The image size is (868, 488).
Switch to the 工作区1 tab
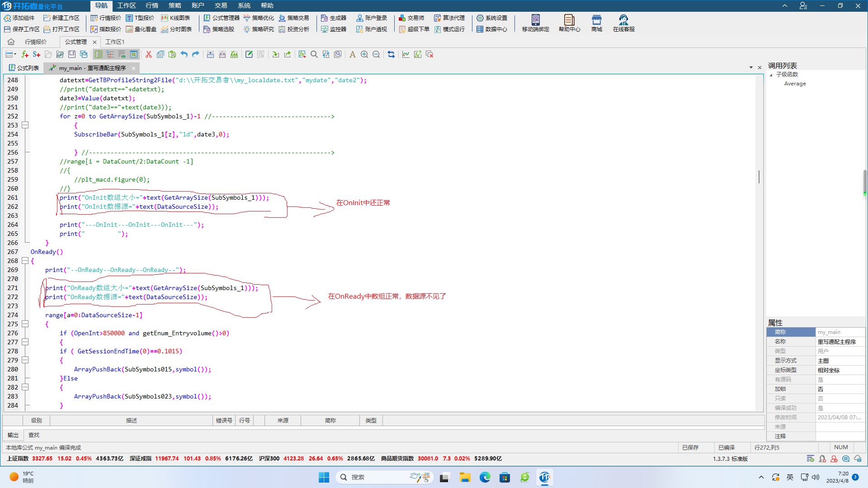coord(115,42)
